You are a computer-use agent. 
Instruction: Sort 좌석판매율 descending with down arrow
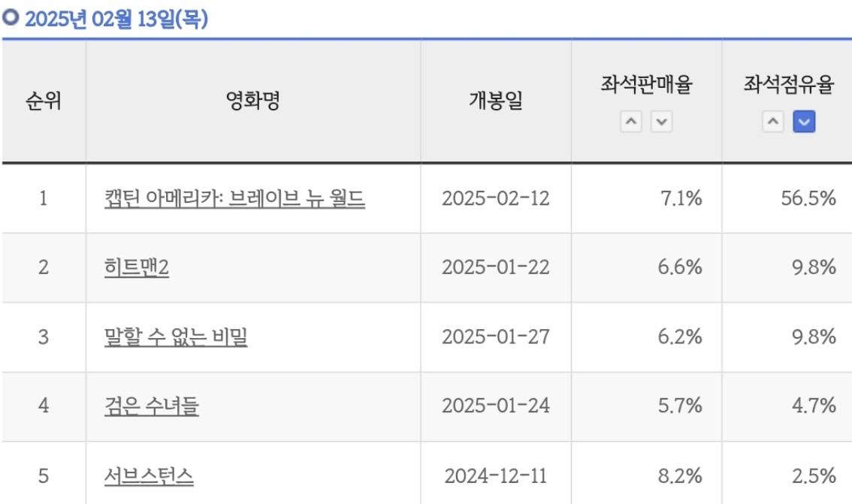coord(661,121)
